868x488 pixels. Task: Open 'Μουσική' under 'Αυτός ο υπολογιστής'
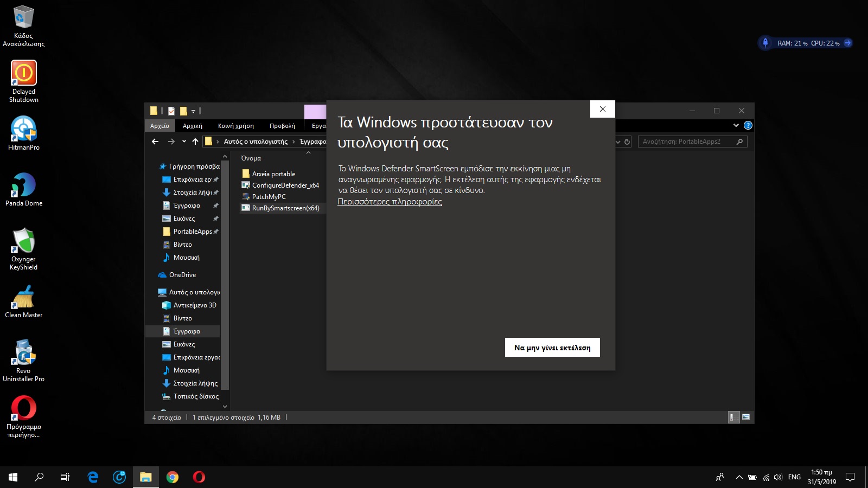(181, 370)
